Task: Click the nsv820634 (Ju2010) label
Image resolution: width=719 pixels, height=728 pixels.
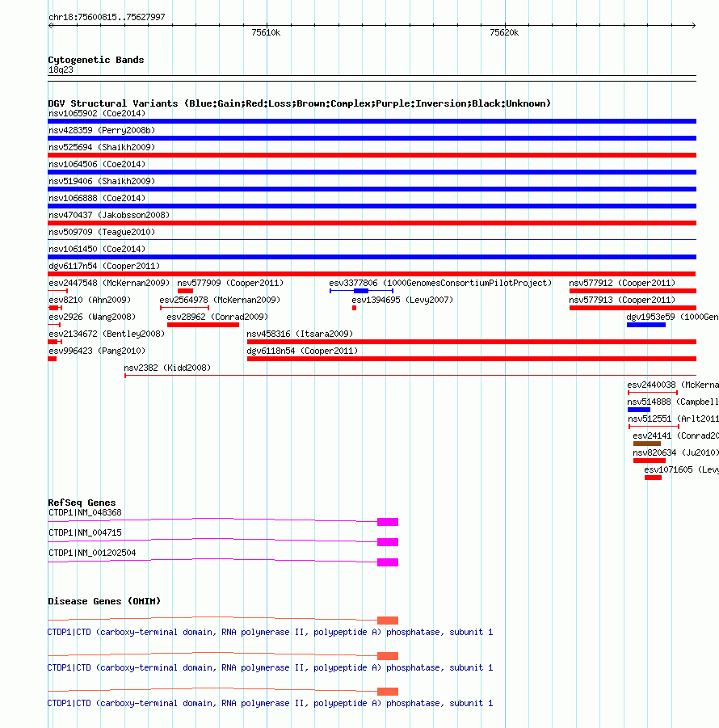Action: point(676,452)
